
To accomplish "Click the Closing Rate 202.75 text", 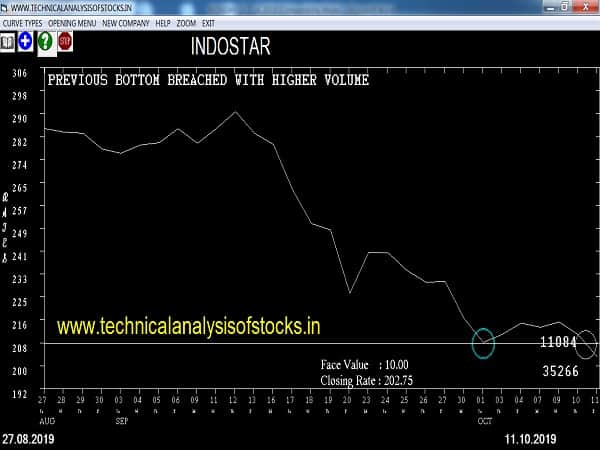I will [366, 381].
